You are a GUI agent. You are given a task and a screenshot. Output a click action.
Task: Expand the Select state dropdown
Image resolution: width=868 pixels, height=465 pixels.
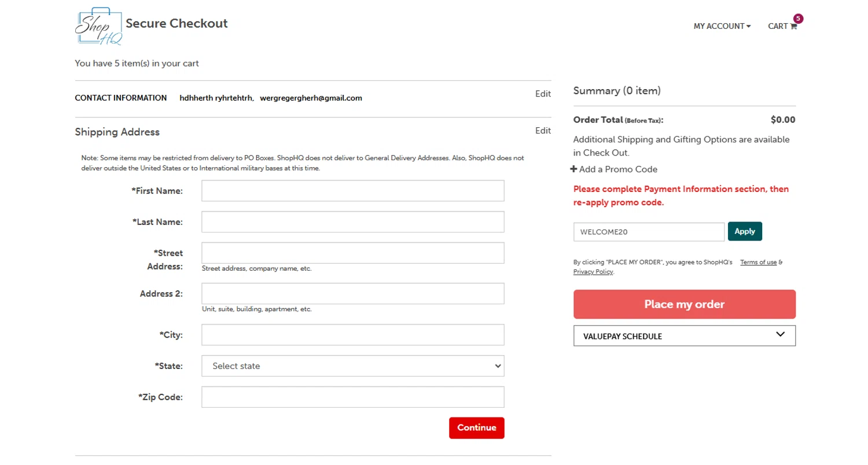pos(352,366)
